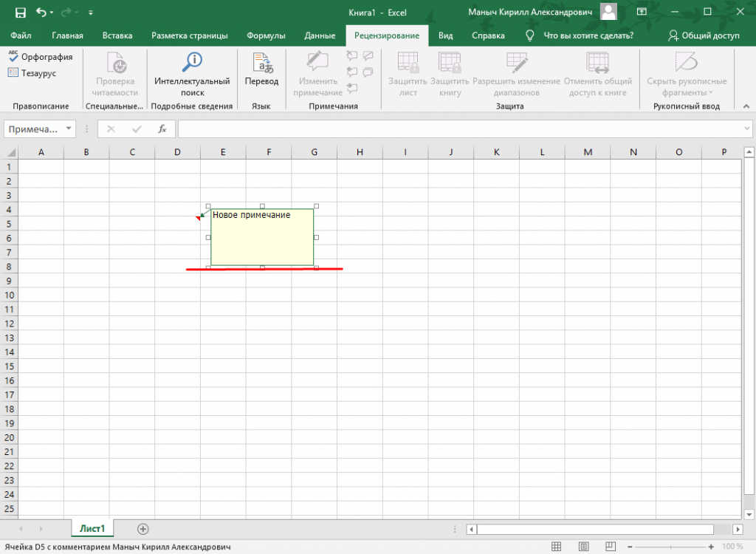The width and height of the screenshot is (756, 554).
Task: Switch to Page Break Preview in status bar
Action: coord(611,547)
